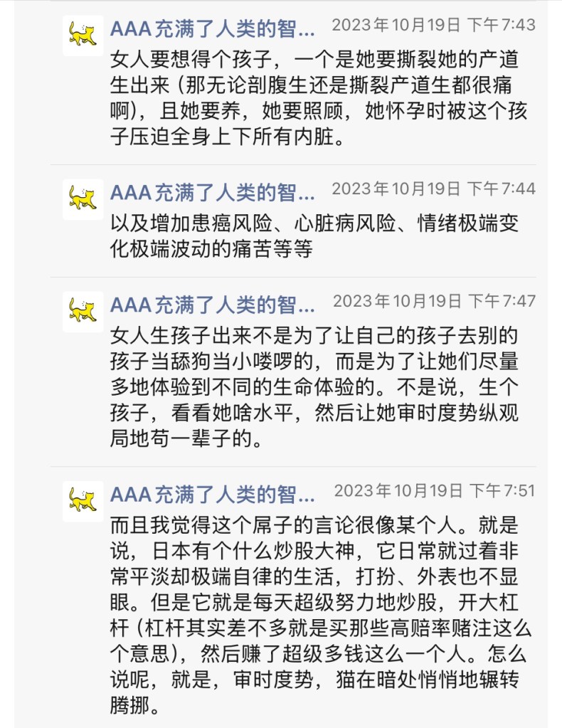Click the 下午7:51 date and time

click(434, 491)
